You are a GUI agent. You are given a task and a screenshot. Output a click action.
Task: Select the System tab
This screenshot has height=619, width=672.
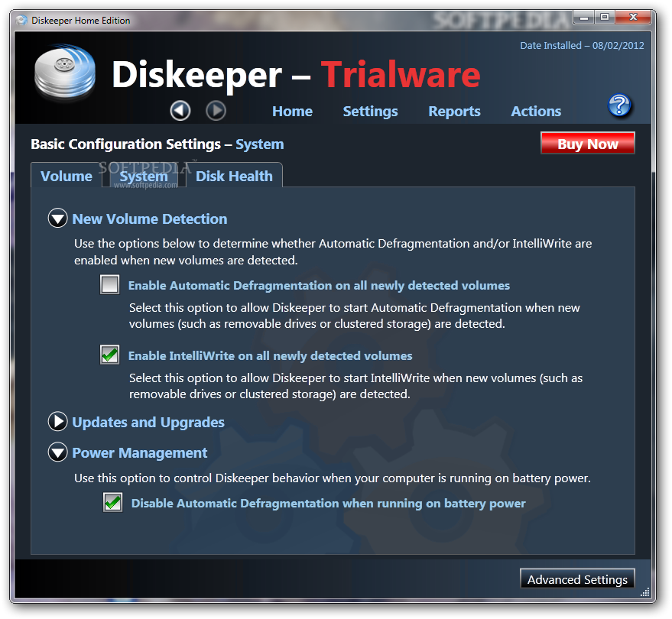coord(144,176)
